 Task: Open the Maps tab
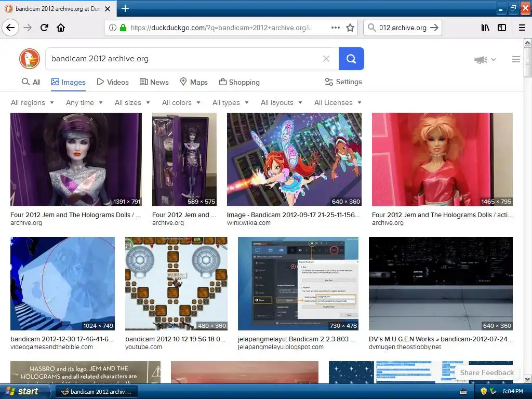pyautogui.click(x=194, y=82)
